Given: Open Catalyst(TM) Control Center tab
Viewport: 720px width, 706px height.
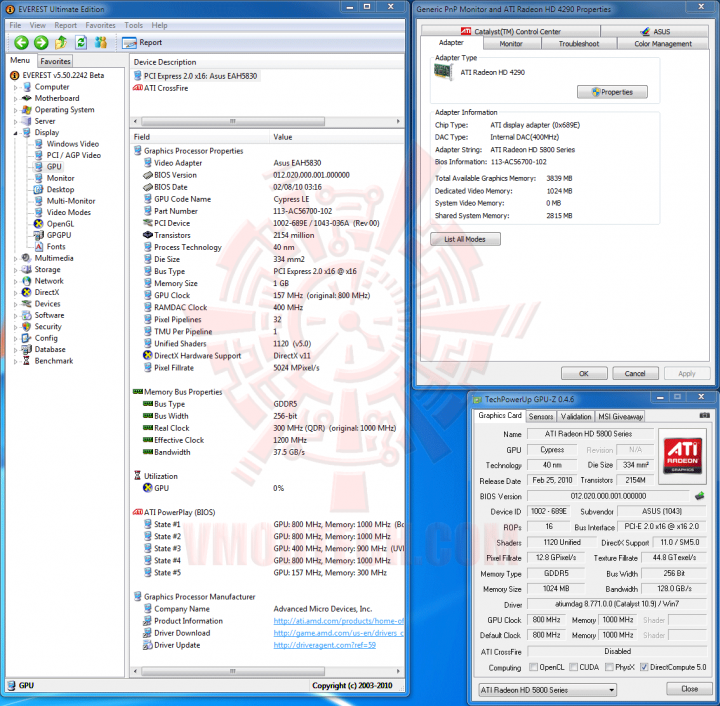Looking at the screenshot, I should pyautogui.click(x=511, y=31).
